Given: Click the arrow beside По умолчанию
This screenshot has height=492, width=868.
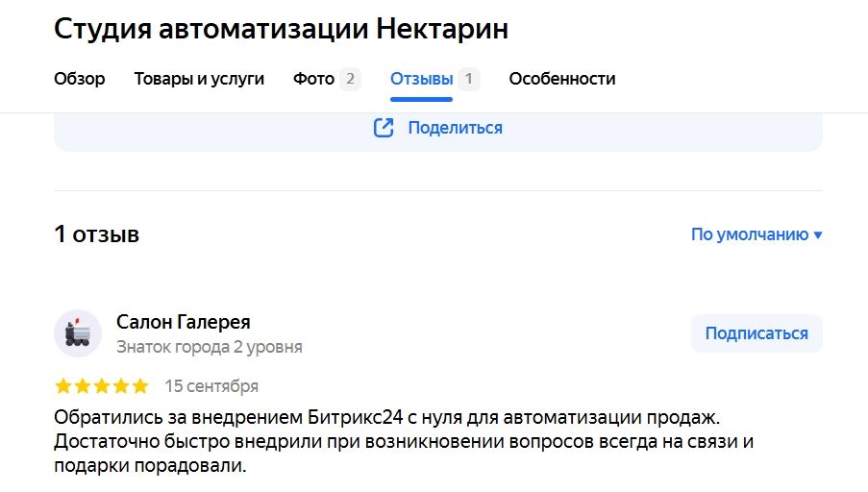Looking at the screenshot, I should (818, 234).
